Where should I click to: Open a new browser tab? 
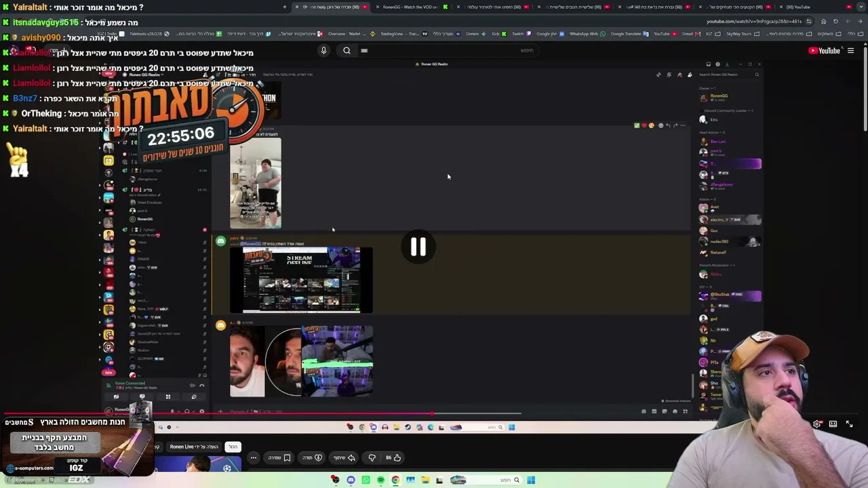pos(285,7)
